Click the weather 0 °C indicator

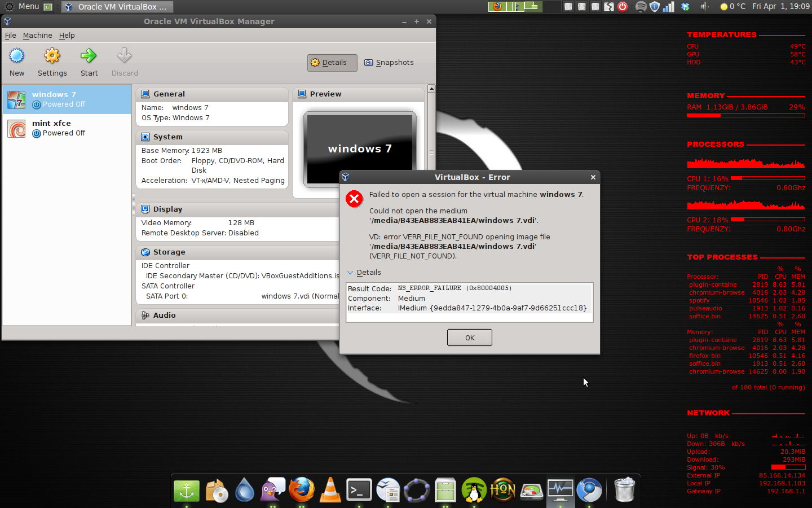point(733,7)
